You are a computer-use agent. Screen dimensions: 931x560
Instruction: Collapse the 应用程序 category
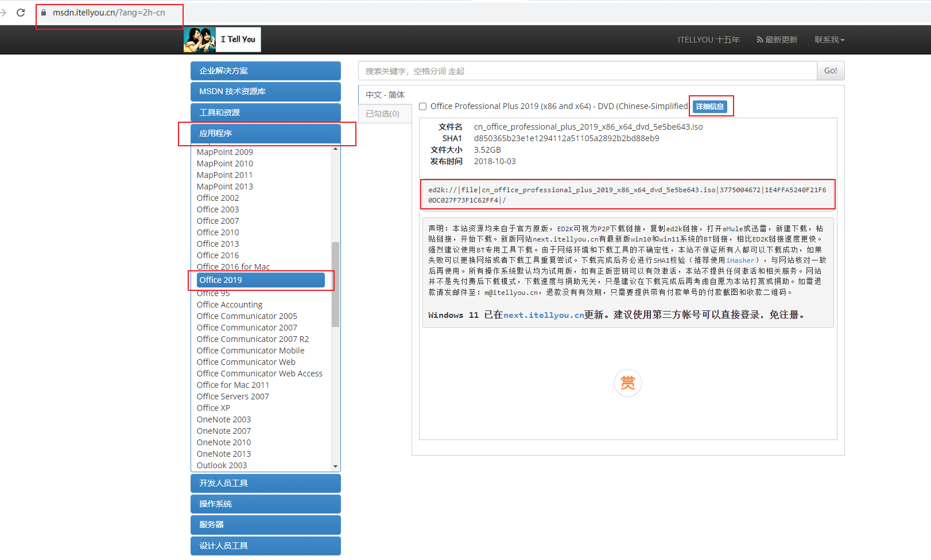click(266, 133)
